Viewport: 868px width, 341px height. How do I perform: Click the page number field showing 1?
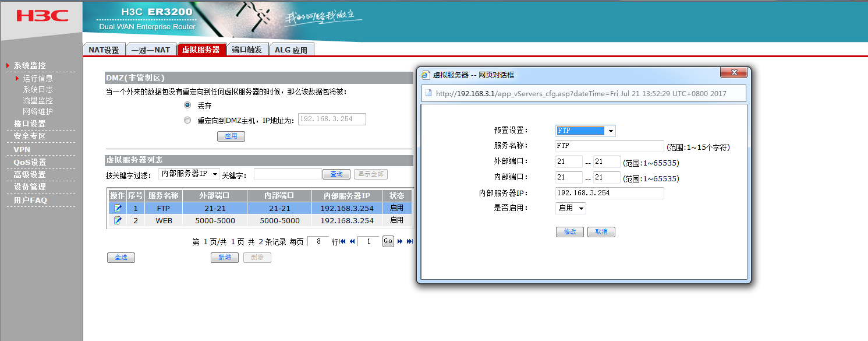click(x=368, y=241)
